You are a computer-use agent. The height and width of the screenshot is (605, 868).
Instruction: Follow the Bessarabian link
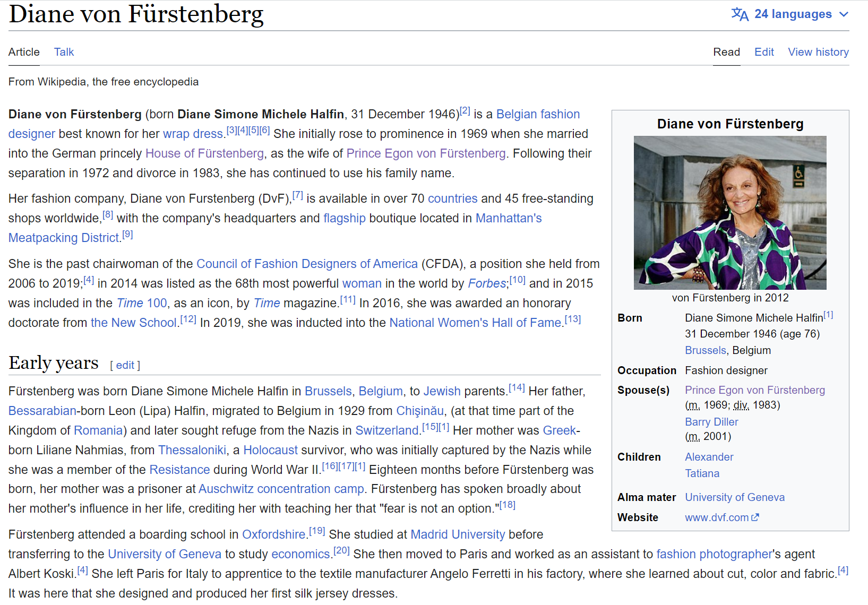click(42, 411)
